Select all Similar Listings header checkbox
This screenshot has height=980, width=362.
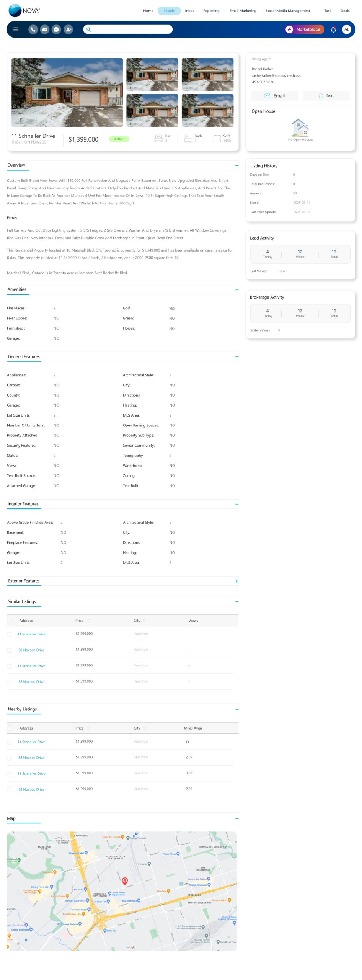tap(10, 621)
